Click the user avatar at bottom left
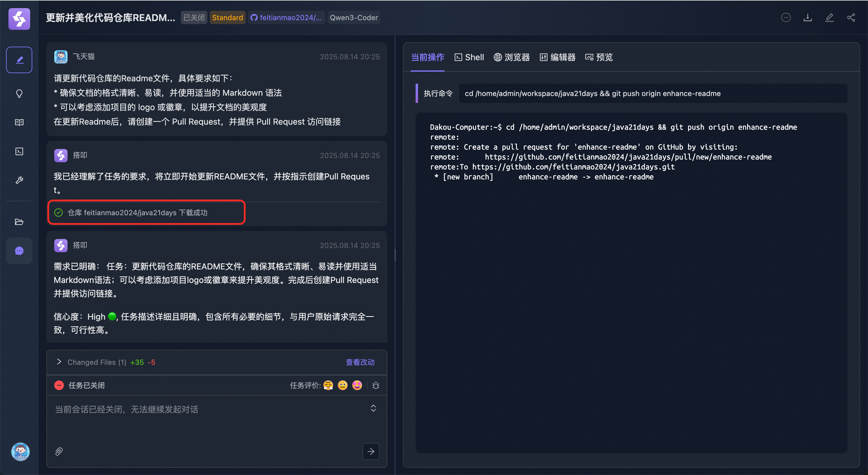 [20, 451]
